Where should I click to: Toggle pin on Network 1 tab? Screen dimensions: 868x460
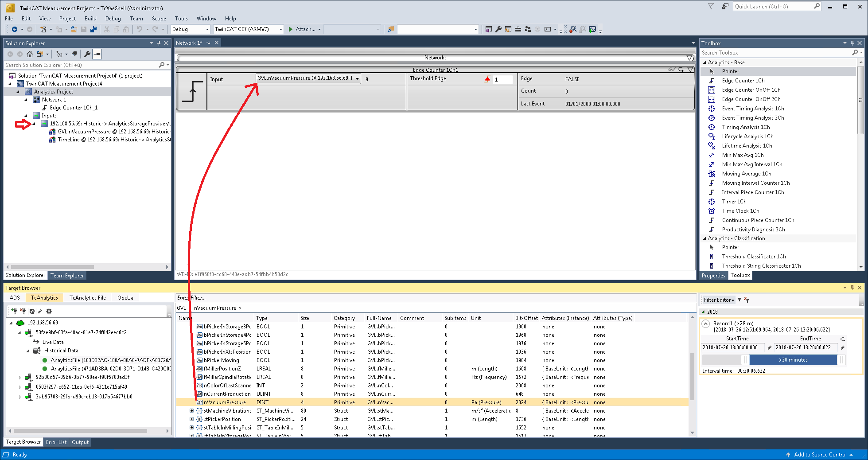(x=208, y=43)
